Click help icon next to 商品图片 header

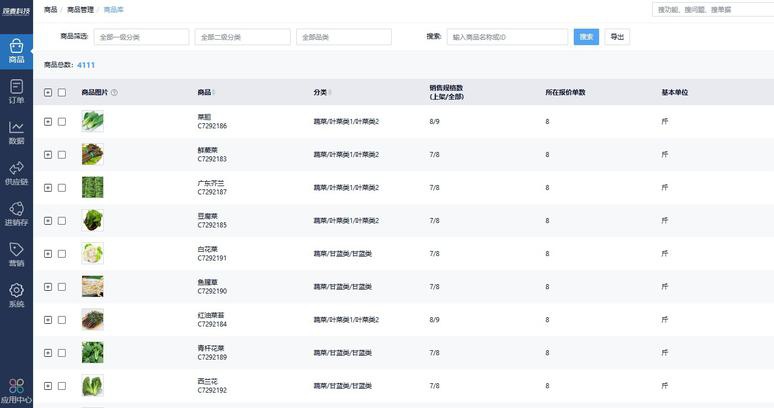pyautogui.click(x=114, y=92)
